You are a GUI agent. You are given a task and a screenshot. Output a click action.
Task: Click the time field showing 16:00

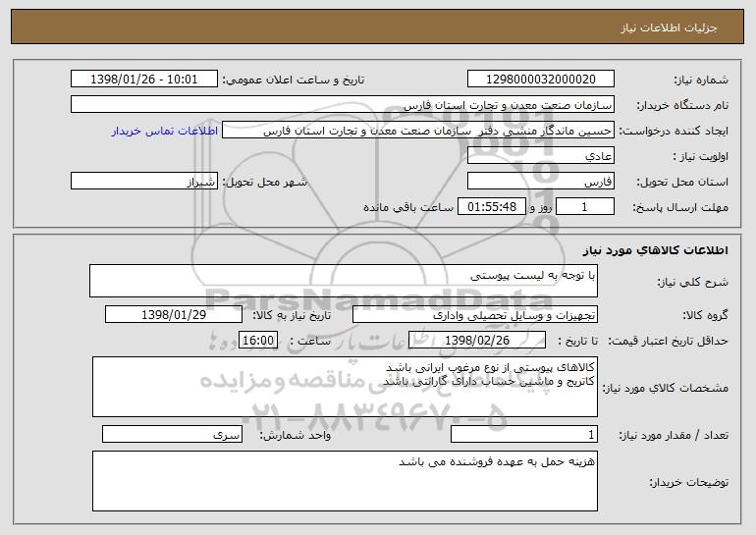click(x=258, y=340)
